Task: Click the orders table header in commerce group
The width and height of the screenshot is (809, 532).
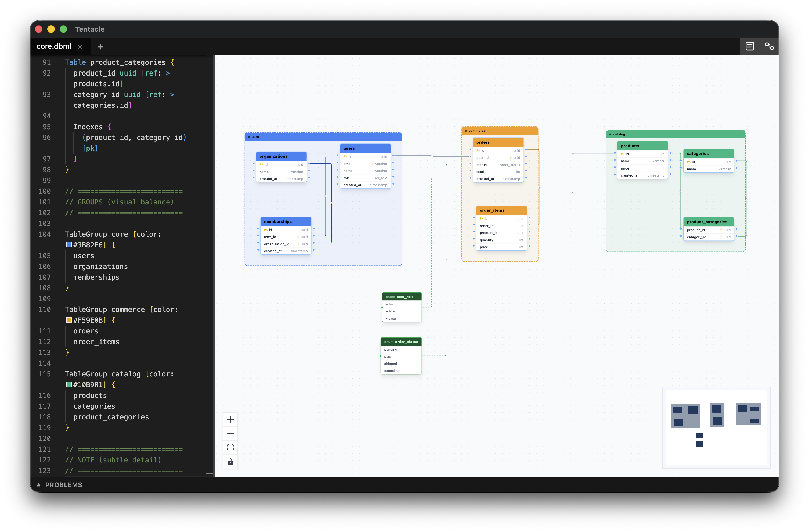Action: pyautogui.click(x=498, y=142)
